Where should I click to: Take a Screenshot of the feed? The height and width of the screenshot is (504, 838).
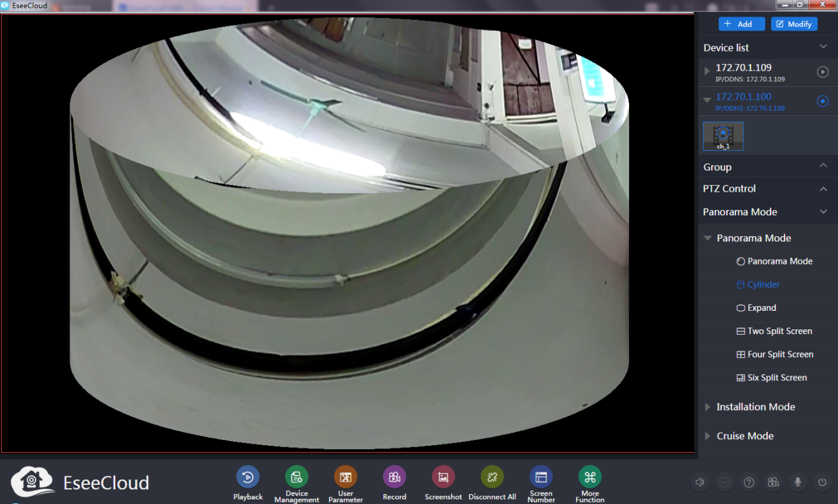point(443,478)
